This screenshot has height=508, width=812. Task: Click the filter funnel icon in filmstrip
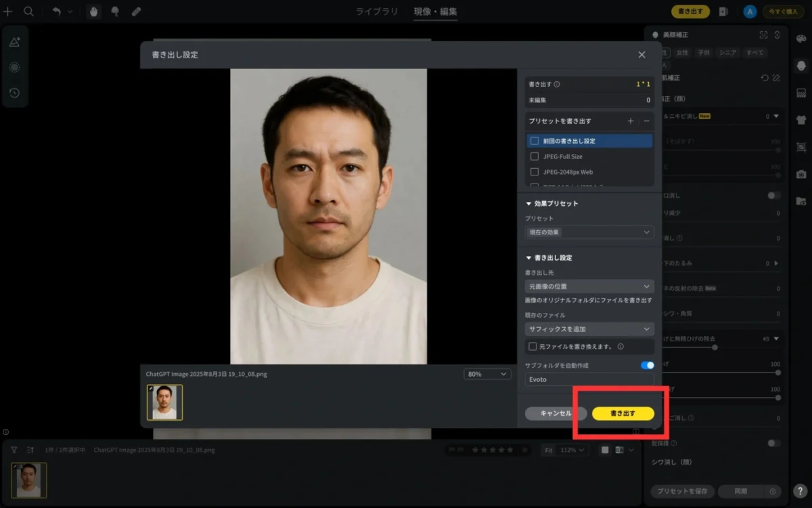click(x=14, y=450)
